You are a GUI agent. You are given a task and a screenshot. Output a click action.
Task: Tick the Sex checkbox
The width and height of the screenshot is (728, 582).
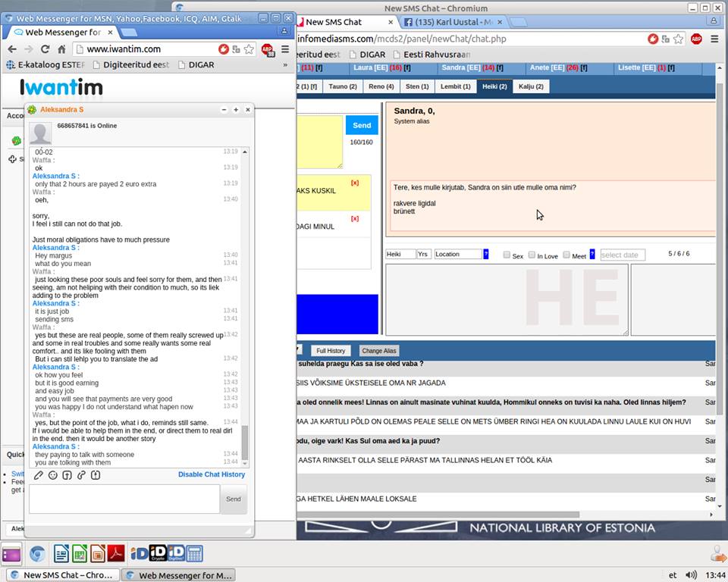click(x=507, y=255)
